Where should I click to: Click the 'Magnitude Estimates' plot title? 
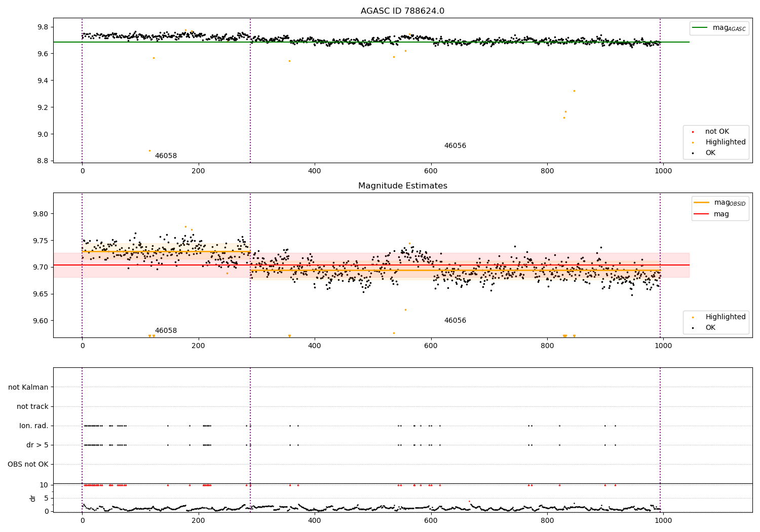coord(402,186)
